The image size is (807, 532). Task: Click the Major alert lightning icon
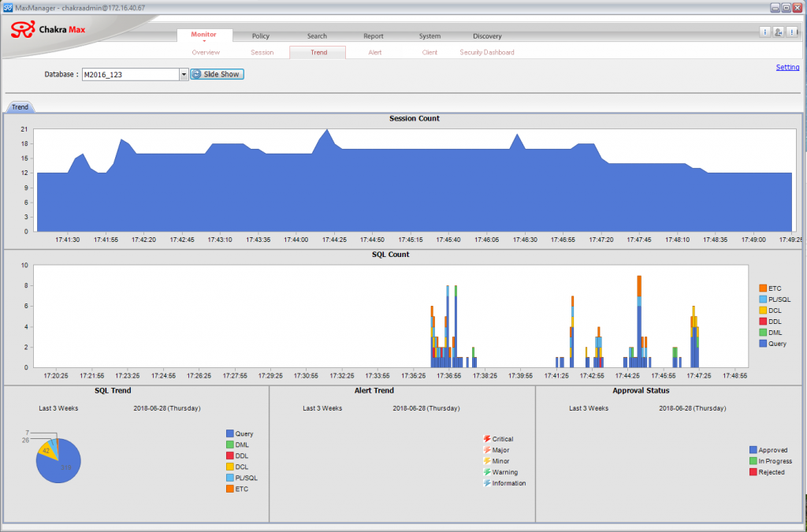tap(487, 450)
